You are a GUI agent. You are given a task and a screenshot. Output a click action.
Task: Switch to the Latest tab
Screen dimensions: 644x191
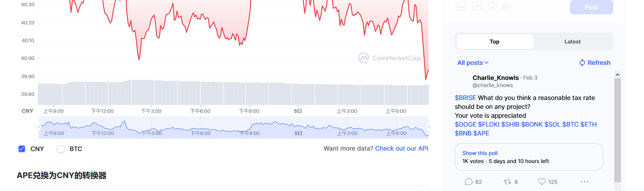(572, 42)
